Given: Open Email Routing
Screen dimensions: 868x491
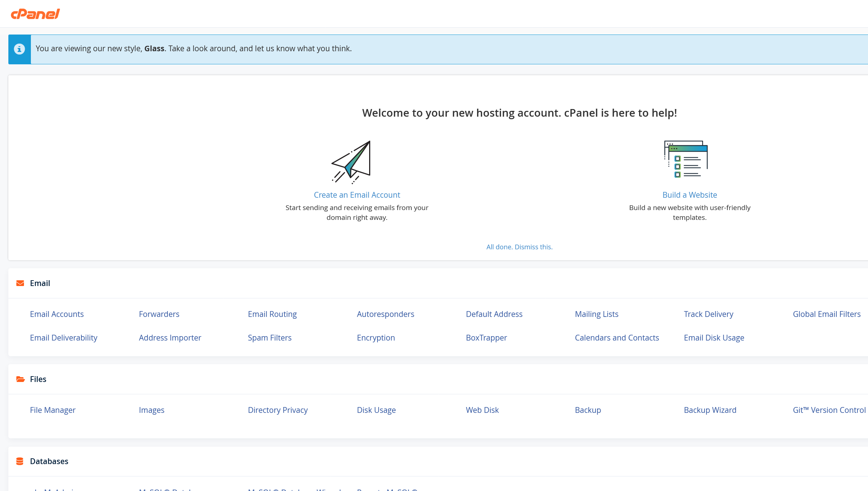Looking at the screenshot, I should pyautogui.click(x=272, y=314).
